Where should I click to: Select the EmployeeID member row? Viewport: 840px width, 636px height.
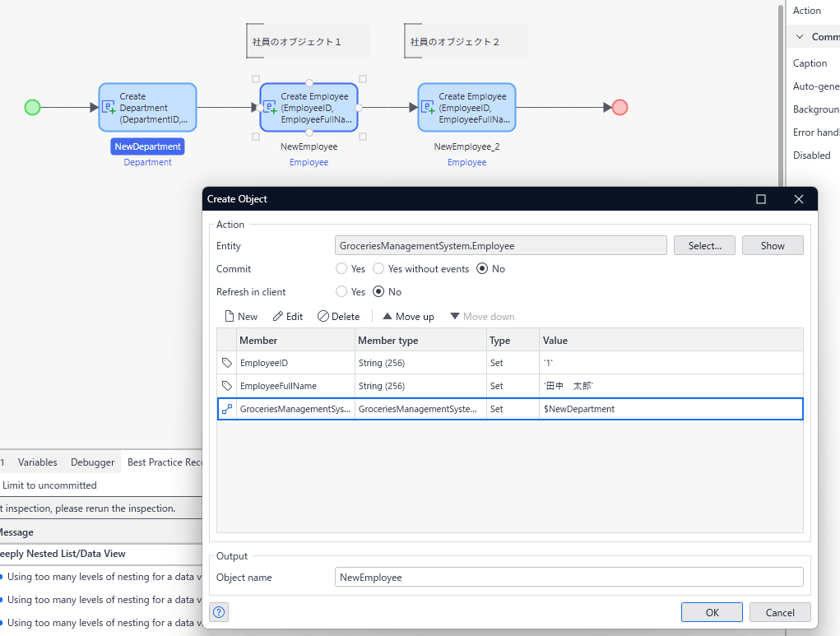(510, 363)
